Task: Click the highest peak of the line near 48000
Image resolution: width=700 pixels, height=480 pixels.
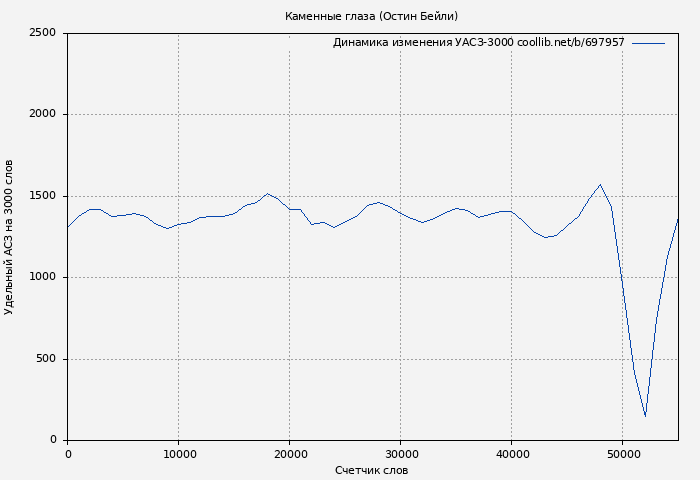Action: tap(600, 185)
